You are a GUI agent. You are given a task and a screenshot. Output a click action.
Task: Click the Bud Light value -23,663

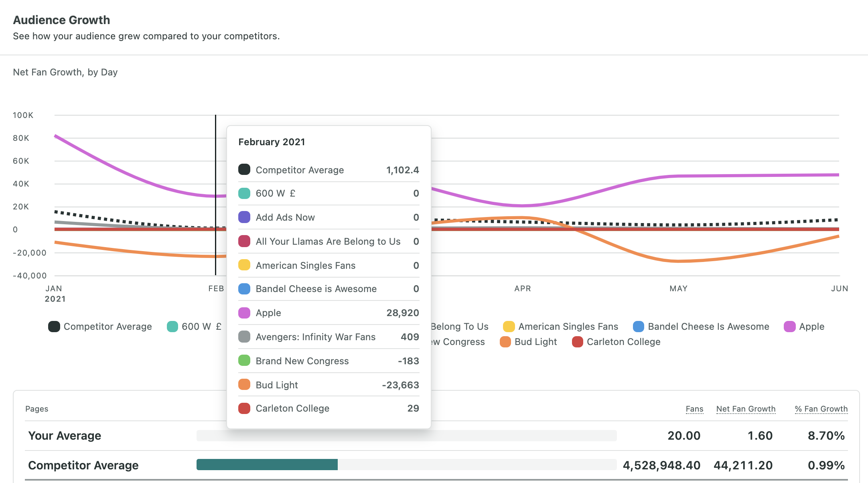(x=400, y=385)
